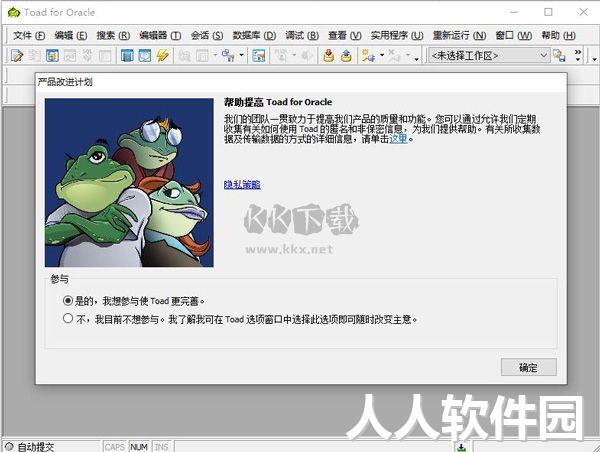Open the 调试 (B) menu
The image size is (600, 452).
[302, 36]
